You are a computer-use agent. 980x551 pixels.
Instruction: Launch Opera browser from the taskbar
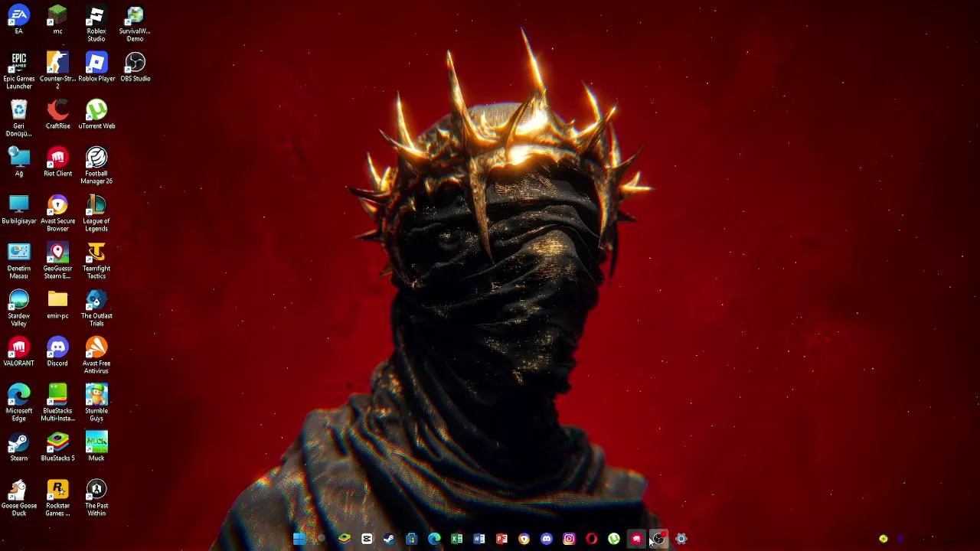click(591, 540)
